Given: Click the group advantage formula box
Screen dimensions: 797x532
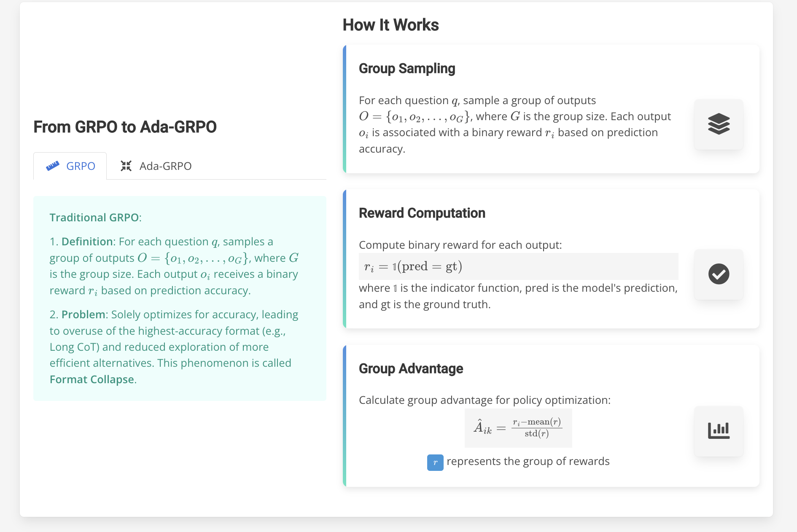Looking at the screenshot, I should (518, 427).
